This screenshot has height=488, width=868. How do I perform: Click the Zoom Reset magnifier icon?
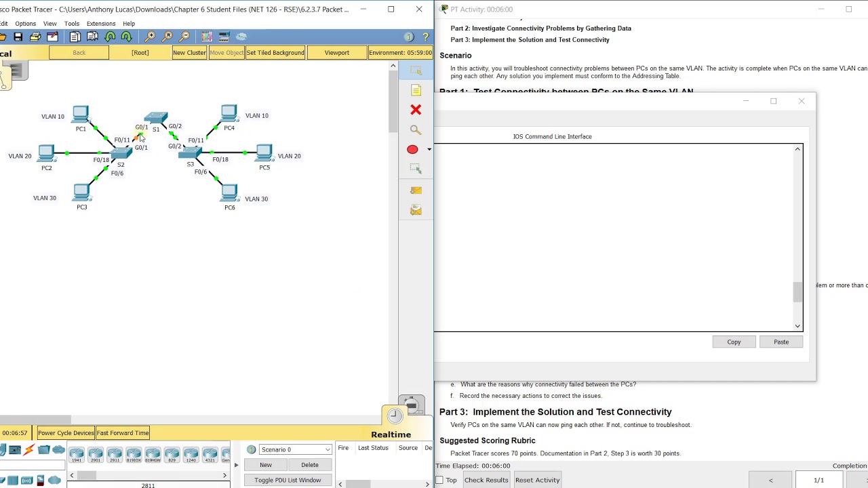coord(167,37)
